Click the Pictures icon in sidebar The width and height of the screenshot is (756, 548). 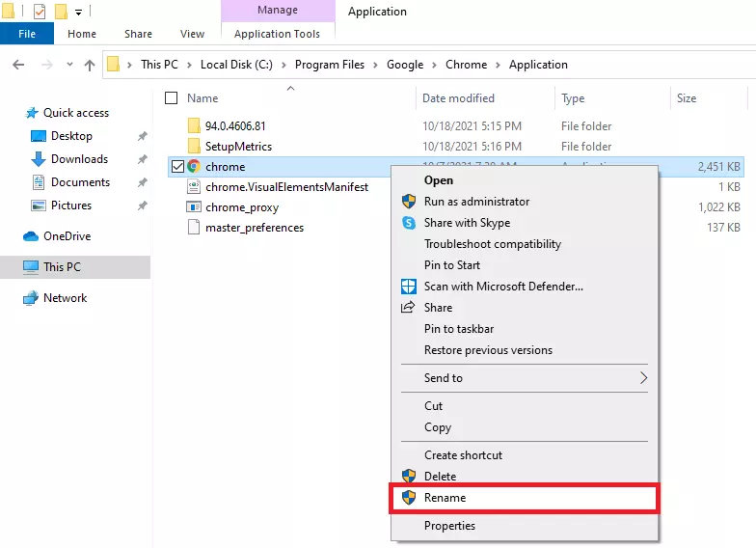tap(39, 205)
